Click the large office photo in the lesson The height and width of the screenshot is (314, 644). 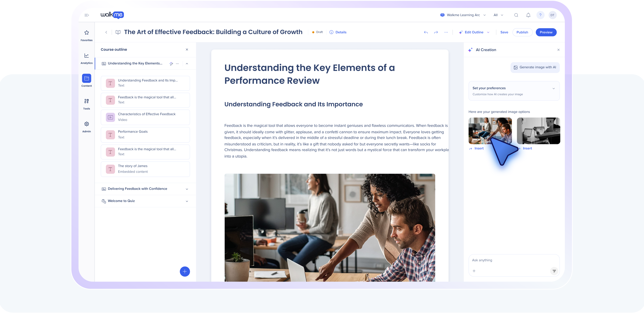pos(330,228)
